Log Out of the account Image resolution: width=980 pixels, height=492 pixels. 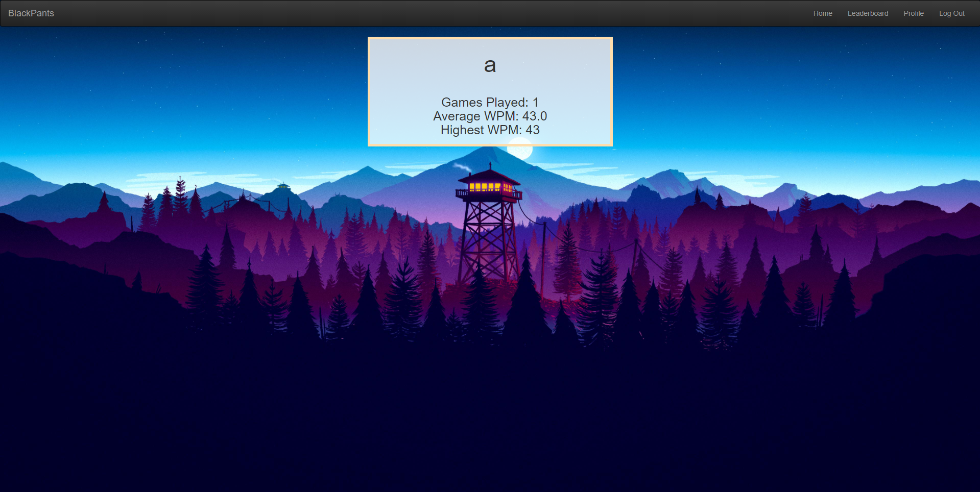(952, 13)
